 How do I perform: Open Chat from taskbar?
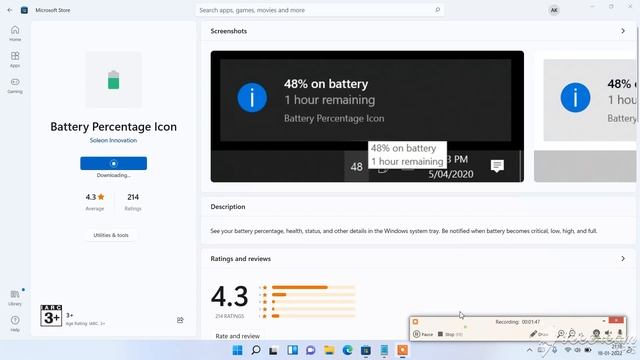[311, 350]
